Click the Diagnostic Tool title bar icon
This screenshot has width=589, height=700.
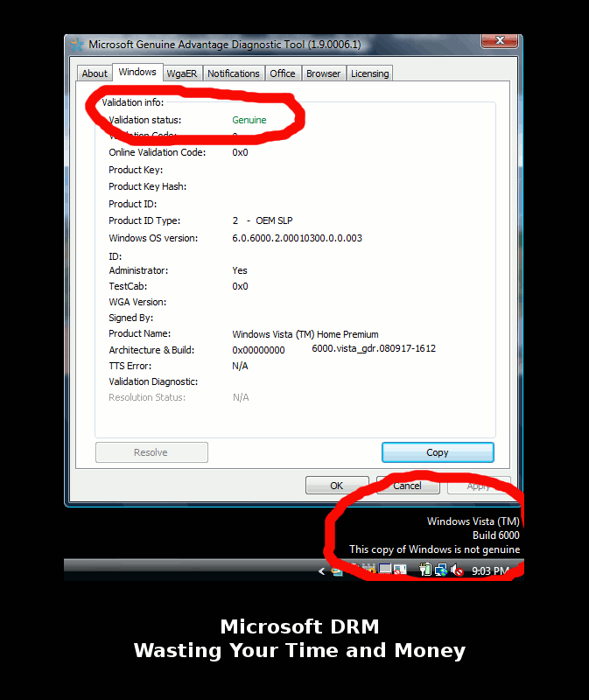pyautogui.click(x=77, y=45)
